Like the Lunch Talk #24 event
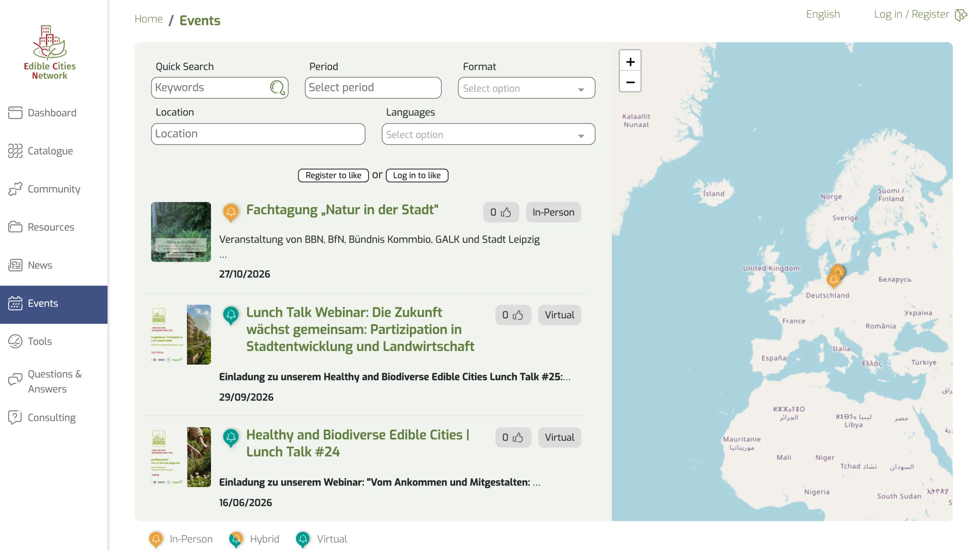The image size is (980, 551). point(513,437)
